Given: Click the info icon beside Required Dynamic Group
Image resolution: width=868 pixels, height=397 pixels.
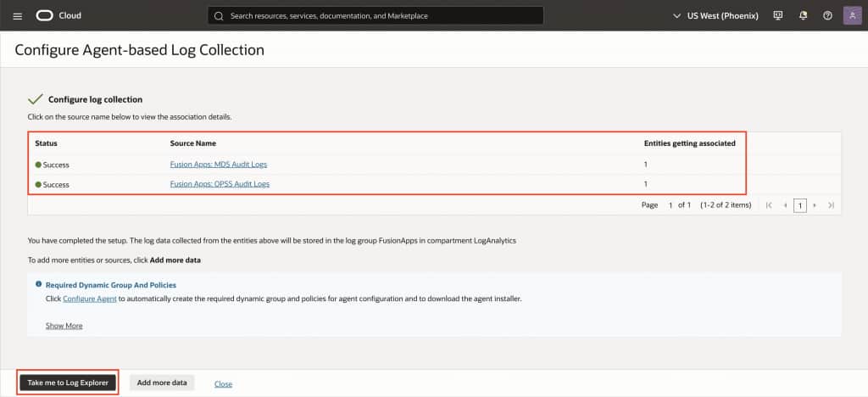Looking at the screenshot, I should click(39, 284).
